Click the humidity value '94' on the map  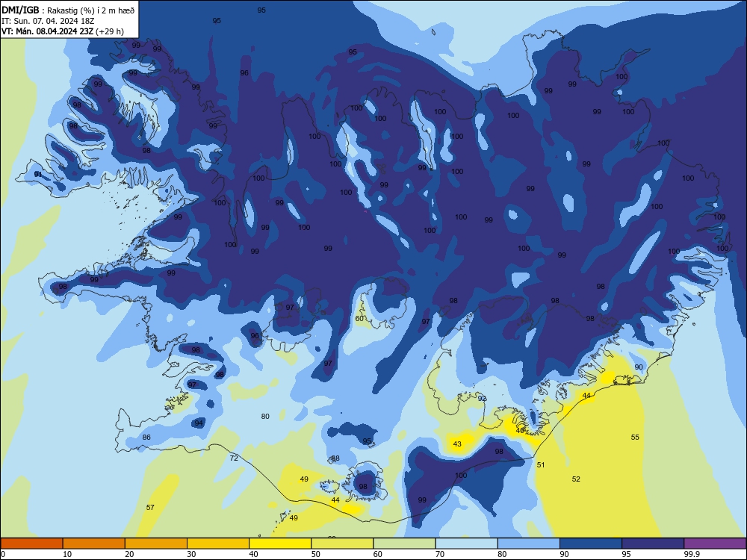point(199,423)
